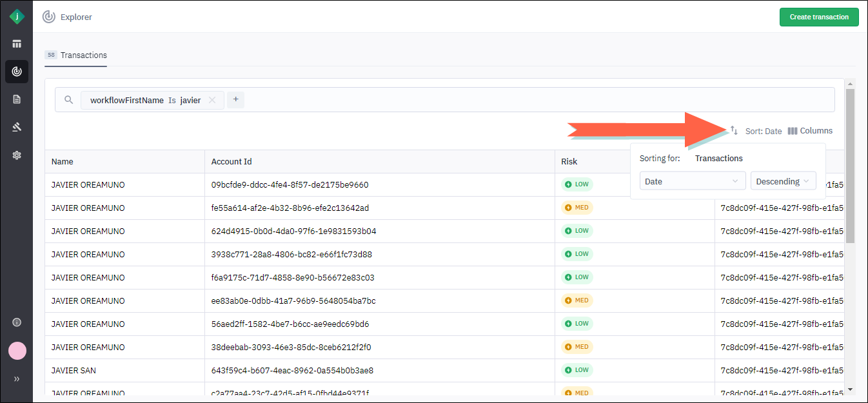The height and width of the screenshot is (403, 868).
Task: Click the gavel icon in the sidebar
Action: [17, 127]
